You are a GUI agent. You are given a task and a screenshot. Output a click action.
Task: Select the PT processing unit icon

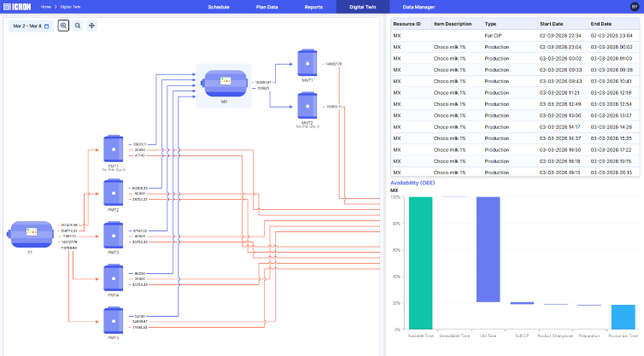(30, 233)
